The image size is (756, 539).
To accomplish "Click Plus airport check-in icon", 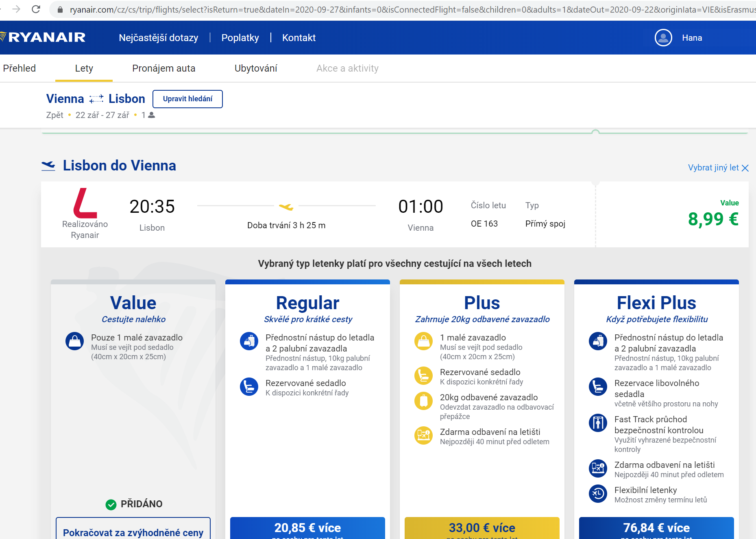I will pos(424,435).
